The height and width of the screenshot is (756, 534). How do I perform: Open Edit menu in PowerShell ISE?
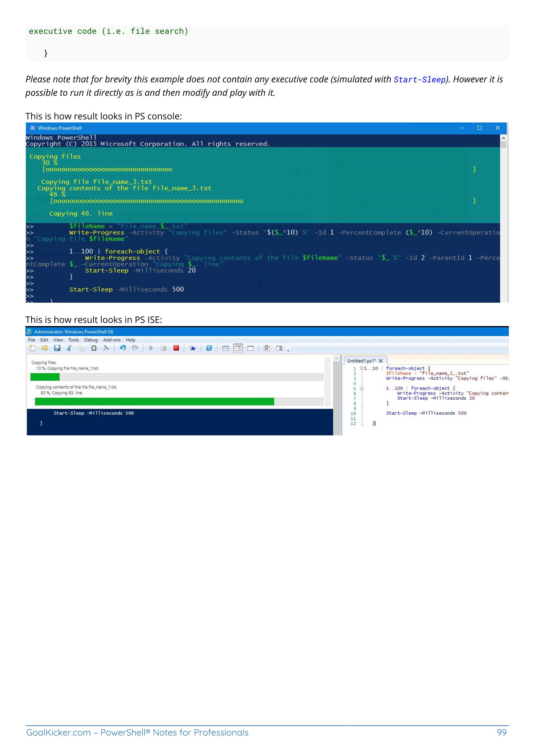pyautogui.click(x=44, y=340)
